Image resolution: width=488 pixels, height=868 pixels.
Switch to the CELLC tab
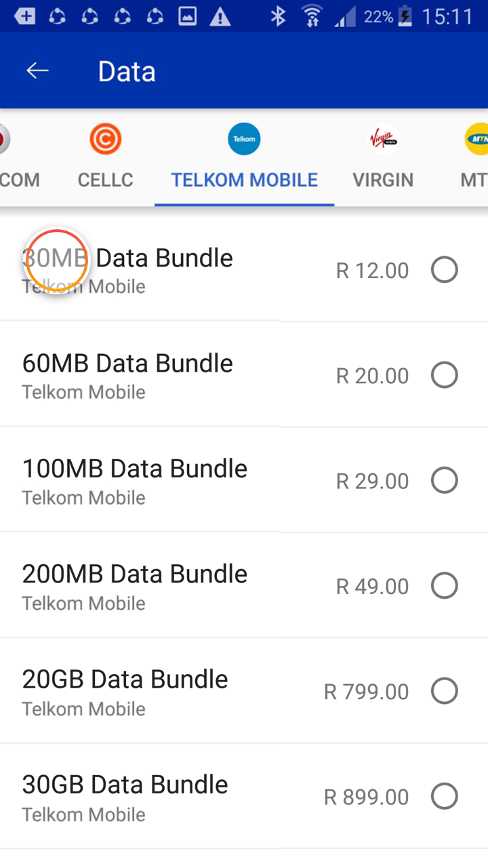(x=105, y=180)
